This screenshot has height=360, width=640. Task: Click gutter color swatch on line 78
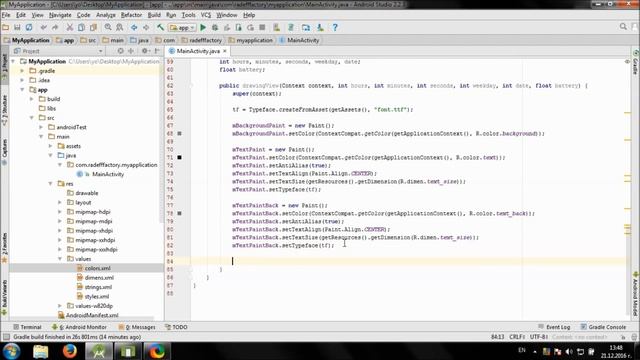click(x=179, y=213)
